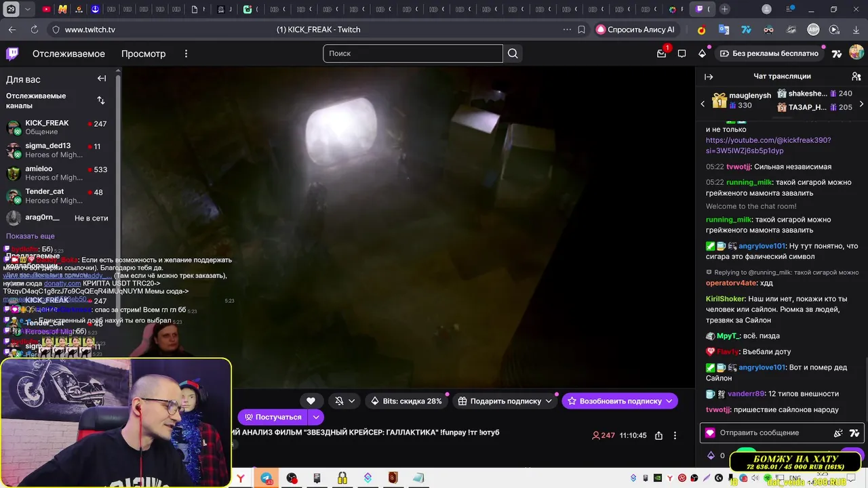Open the tab list dropdown arrow
This screenshot has width=868, height=488.
point(27,9)
